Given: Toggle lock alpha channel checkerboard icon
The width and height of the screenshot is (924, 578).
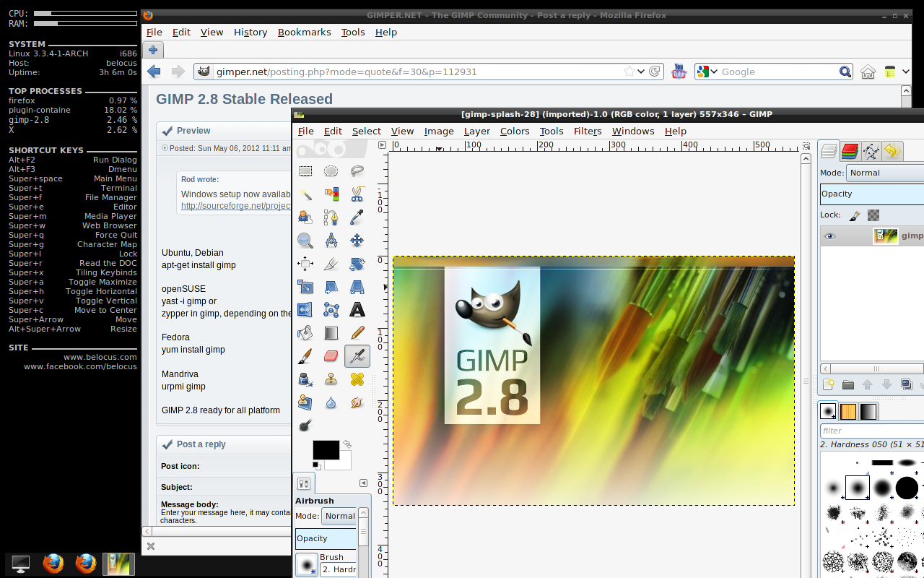Looking at the screenshot, I should pos(873,215).
